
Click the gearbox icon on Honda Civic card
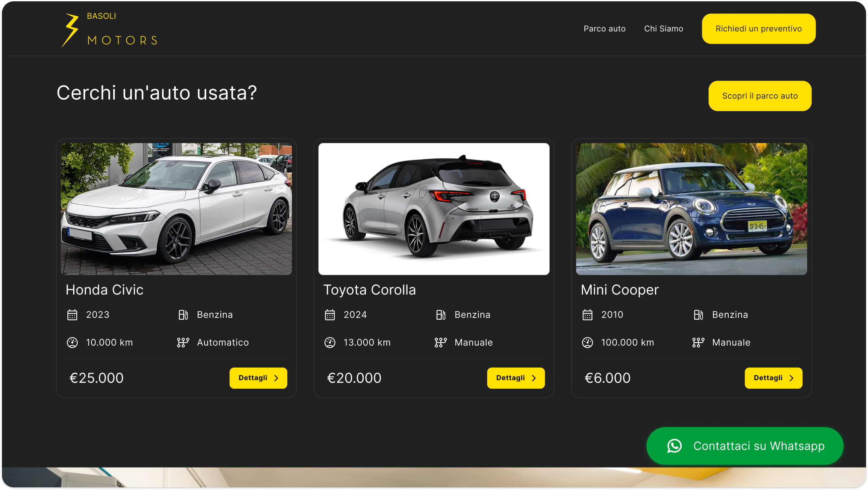click(x=183, y=342)
